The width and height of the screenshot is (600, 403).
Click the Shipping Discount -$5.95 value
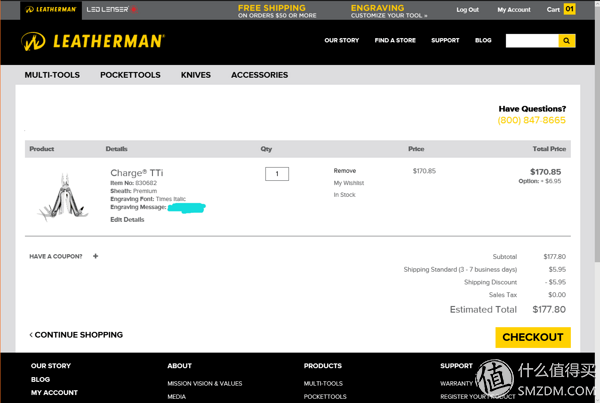[555, 282]
